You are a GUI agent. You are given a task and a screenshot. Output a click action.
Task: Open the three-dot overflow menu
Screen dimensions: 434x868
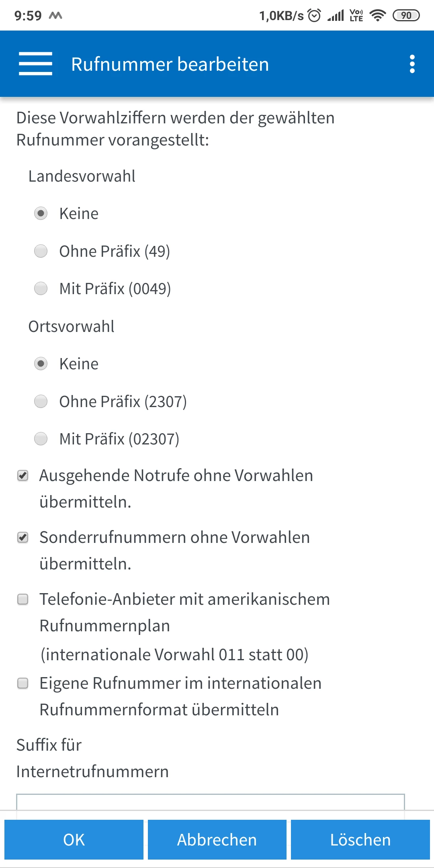pos(412,64)
